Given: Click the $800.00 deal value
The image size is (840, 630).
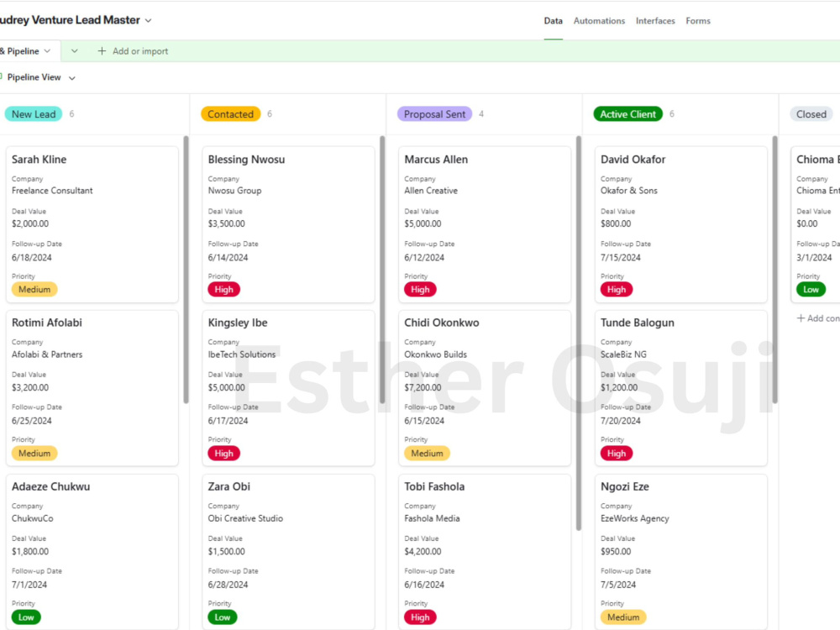Looking at the screenshot, I should [616, 224].
